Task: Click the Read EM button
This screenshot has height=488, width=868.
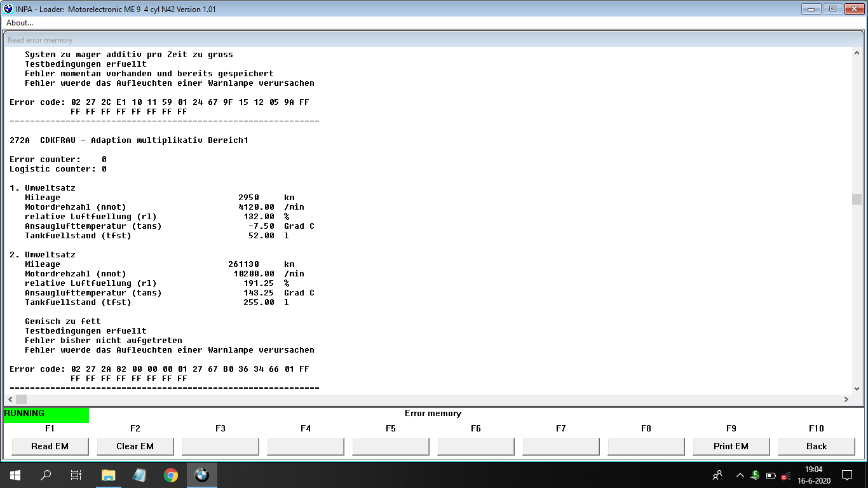Action: [50, 446]
